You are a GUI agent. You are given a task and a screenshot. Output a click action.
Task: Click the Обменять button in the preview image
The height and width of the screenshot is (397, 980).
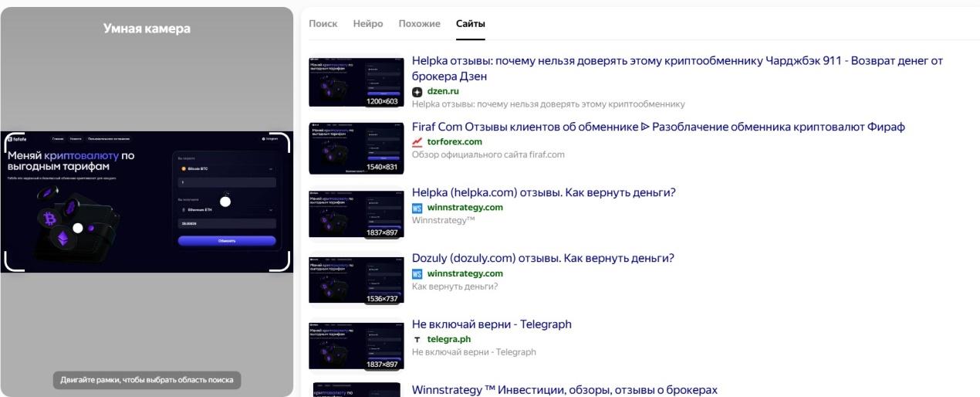tap(227, 240)
